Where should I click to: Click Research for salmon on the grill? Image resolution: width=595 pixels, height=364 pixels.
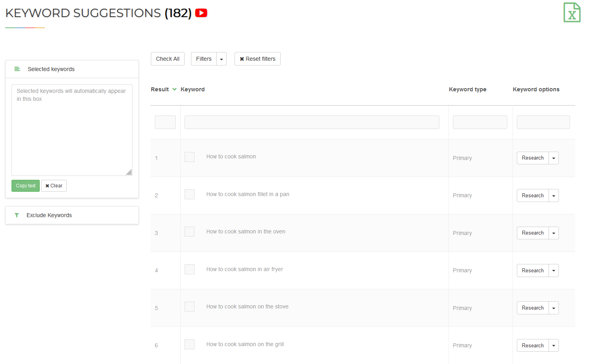pos(533,345)
